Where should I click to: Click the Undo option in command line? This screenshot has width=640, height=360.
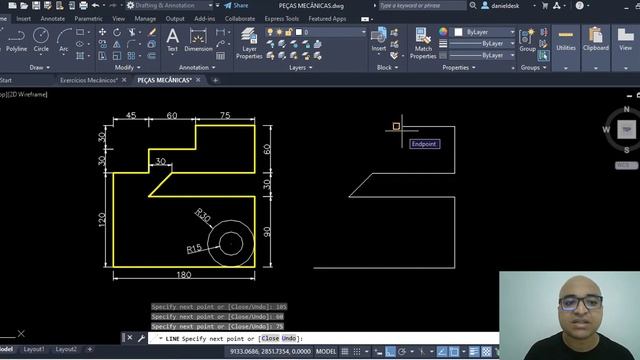[x=289, y=338]
